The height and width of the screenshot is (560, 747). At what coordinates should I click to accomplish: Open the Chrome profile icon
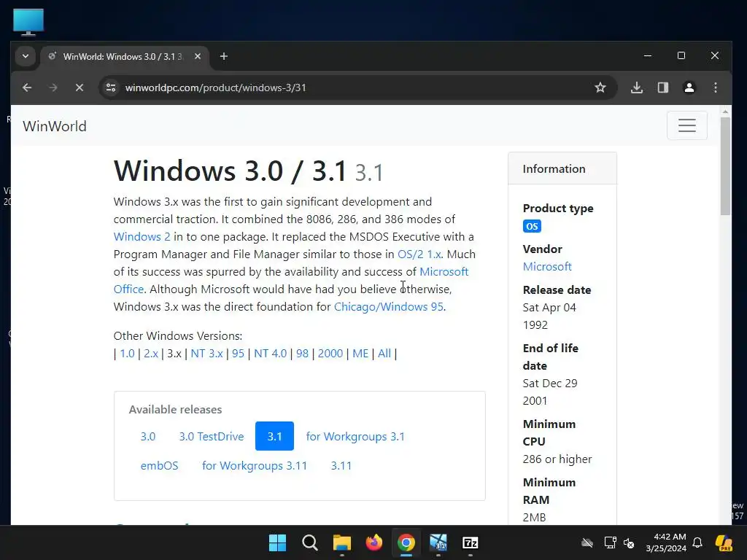click(689, 87)
